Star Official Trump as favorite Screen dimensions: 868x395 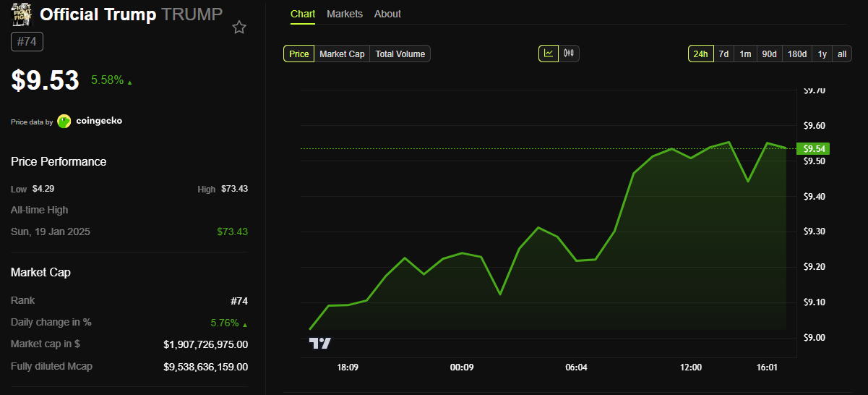(239, 27)
